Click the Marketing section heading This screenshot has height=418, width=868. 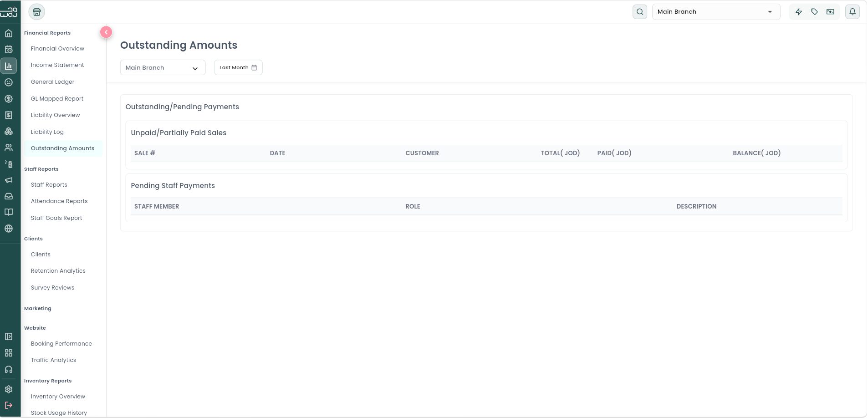pos(38,309)
